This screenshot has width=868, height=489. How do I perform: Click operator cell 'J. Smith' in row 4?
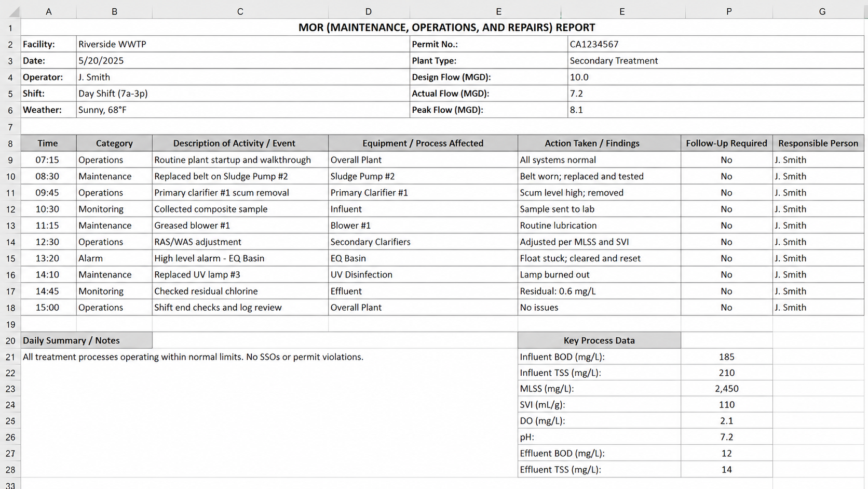[x=243, y=77]
